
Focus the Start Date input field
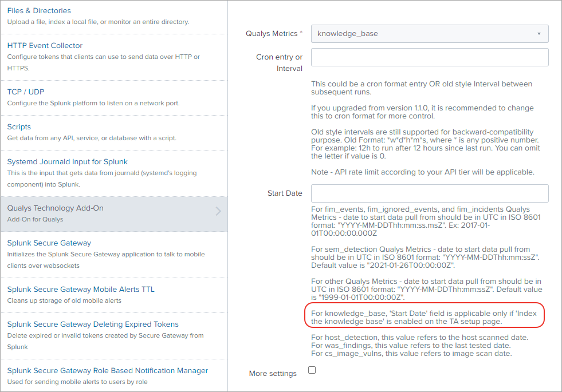pyautogui.click(x=430, y=193)
